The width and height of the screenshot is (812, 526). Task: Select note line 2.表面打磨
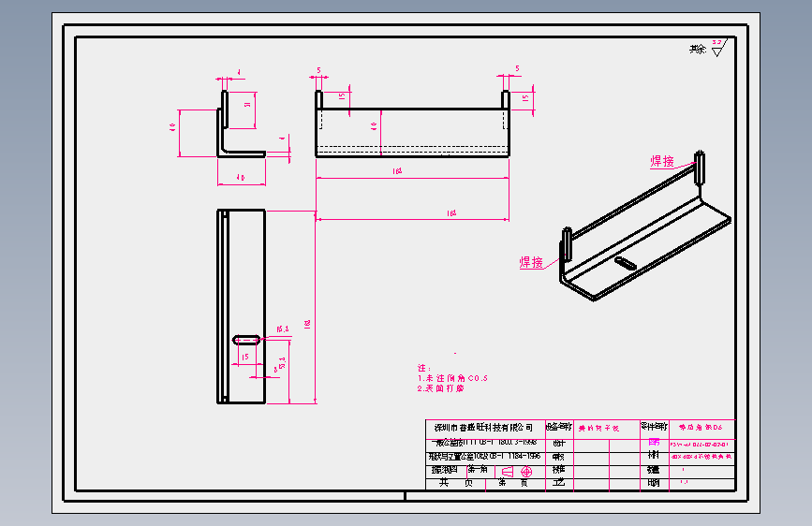click(441, 387)
